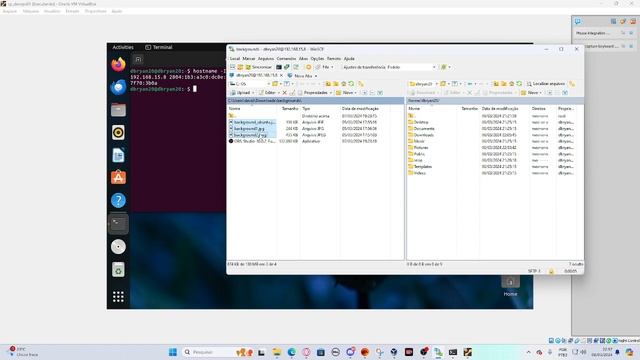Image resolution: width=640 pixels, height=360 pixels.
Task: Select the remote Videos folder
Action: (x=417, y=173)
